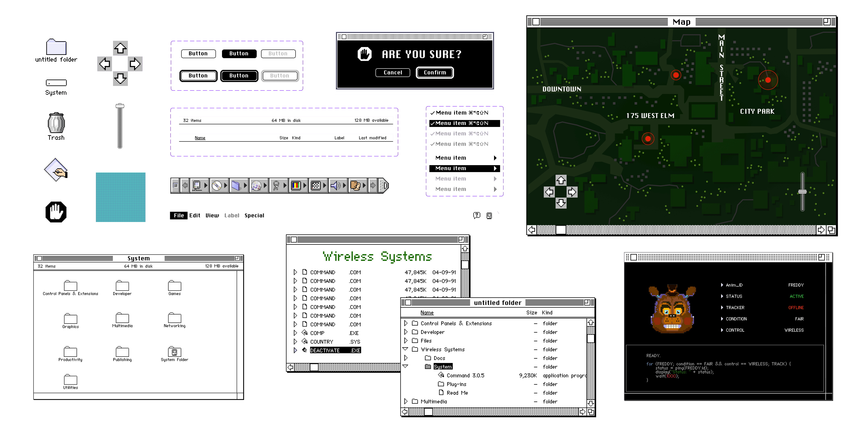Click the monitor color bars control strip icon

pos(296,185)
